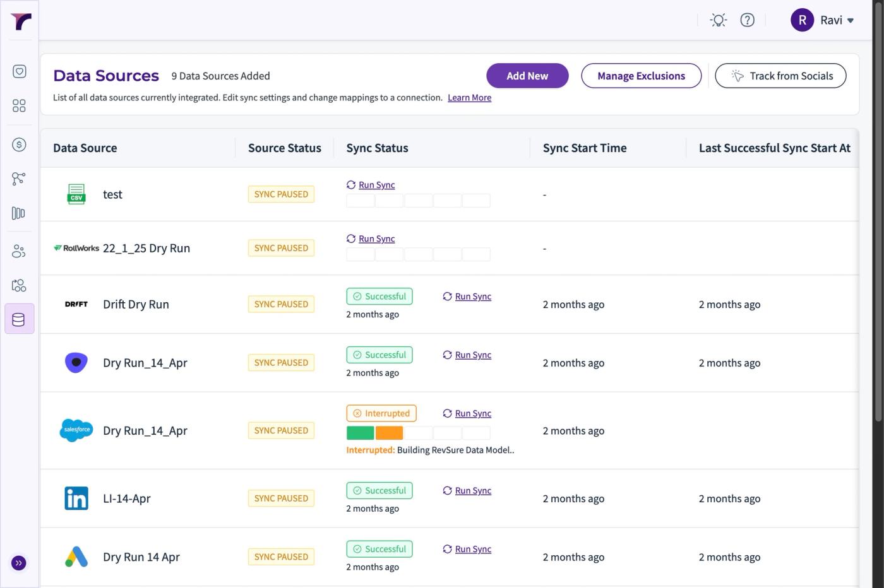
Task: Open Manage Exclusions
Action: click(x=641, y=76)
